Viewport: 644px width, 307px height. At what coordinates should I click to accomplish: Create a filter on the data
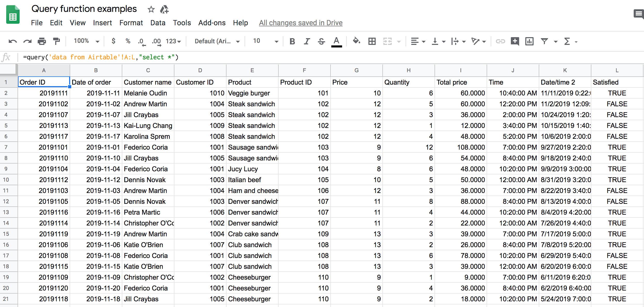point(544,41)
